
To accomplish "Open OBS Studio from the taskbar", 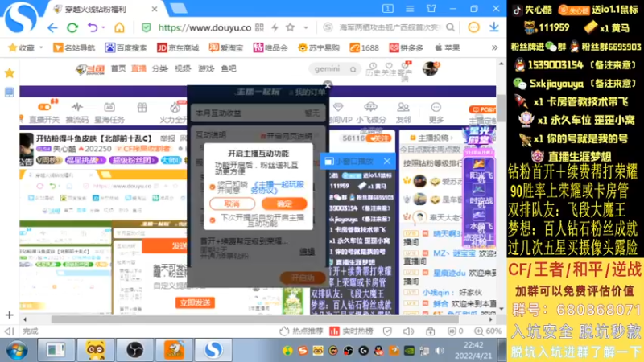I will coord(134,350).
